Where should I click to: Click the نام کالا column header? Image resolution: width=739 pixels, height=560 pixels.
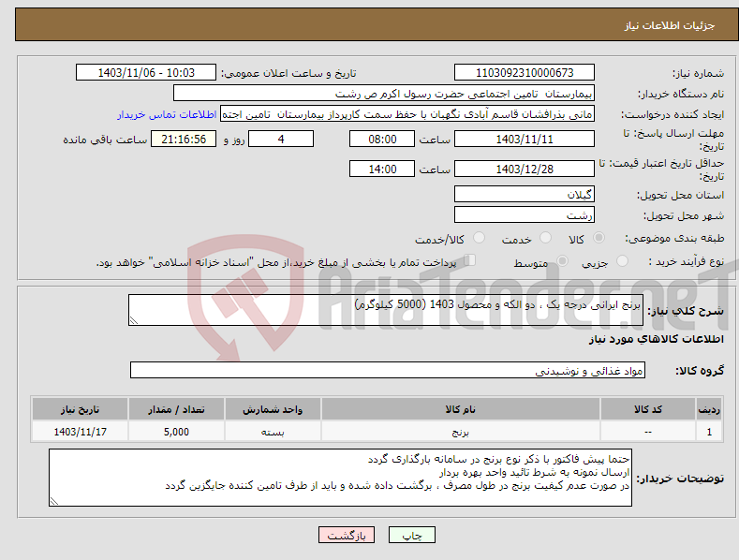tap(461, 409)
